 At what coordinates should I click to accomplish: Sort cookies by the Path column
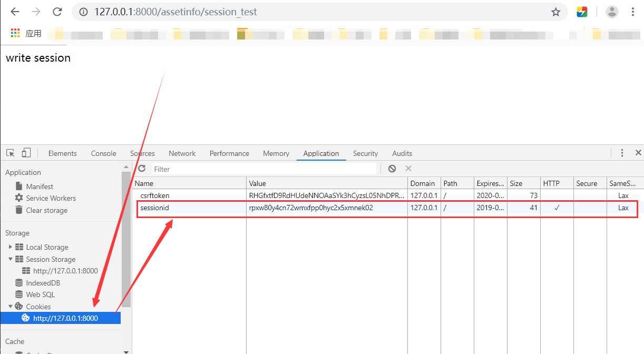(457, 183)
